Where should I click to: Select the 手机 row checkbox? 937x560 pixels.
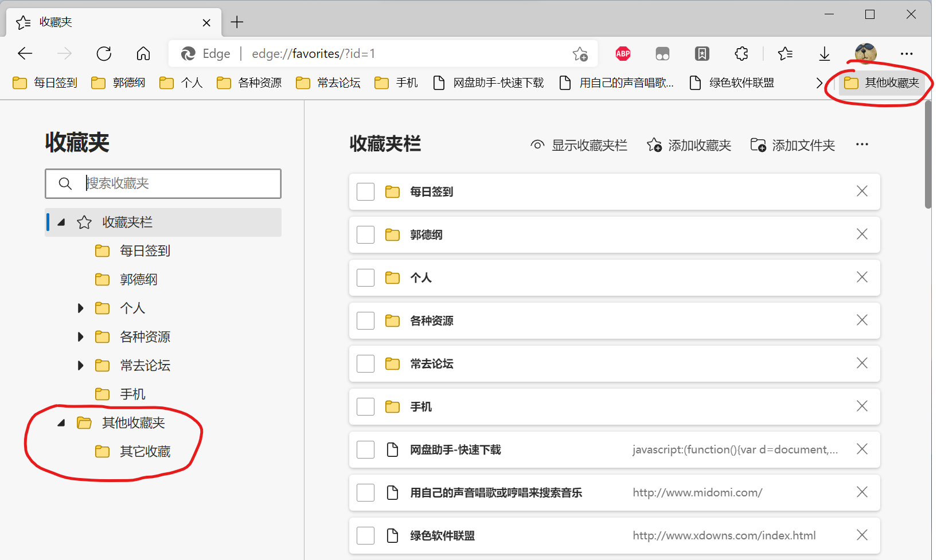pyautogui.click(x=365, y=406)
